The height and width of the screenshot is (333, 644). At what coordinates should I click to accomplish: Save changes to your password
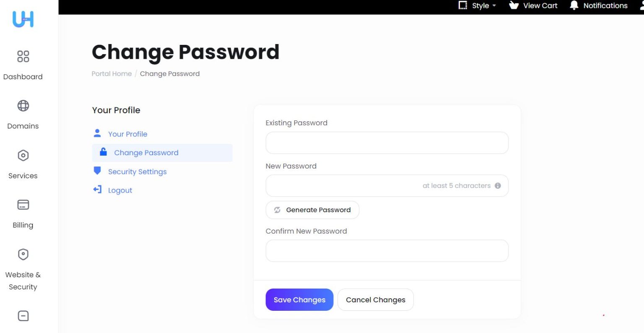(x=299, y=299)
